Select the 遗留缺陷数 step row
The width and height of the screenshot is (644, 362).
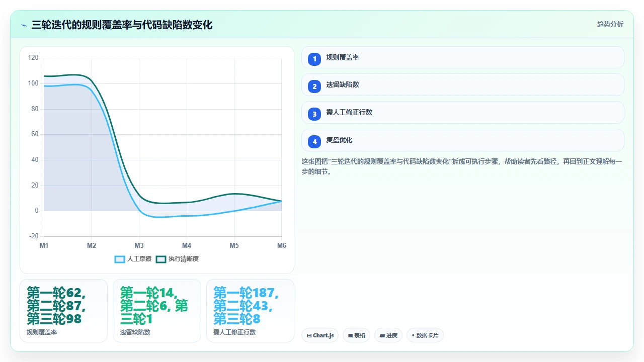(x=462, y=85)
